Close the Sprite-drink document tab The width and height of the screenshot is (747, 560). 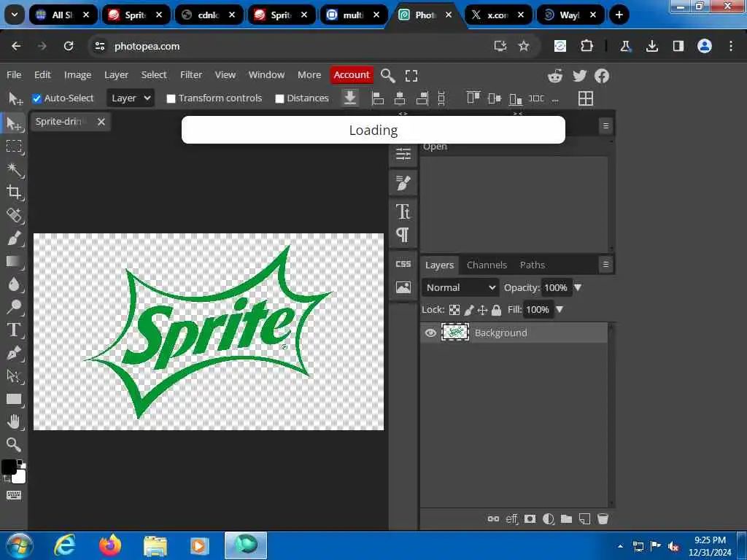tap(101, 122)
